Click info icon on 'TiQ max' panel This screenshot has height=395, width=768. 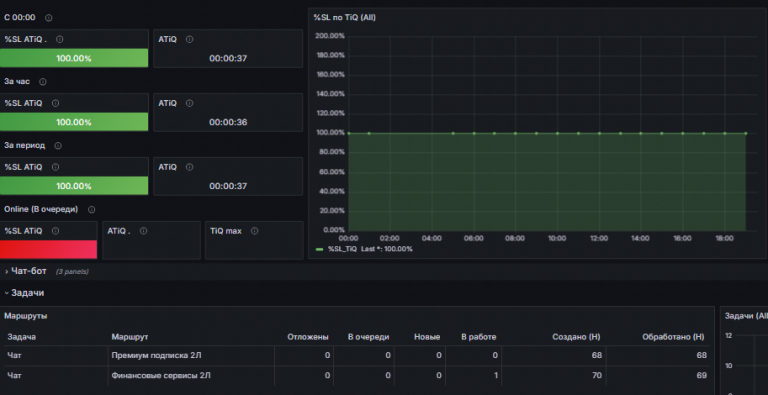254,231
